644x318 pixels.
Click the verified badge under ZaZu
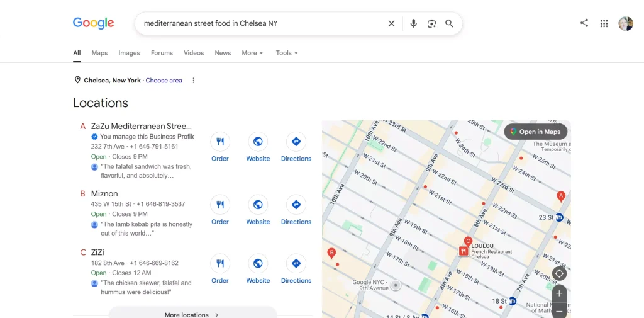94,137
